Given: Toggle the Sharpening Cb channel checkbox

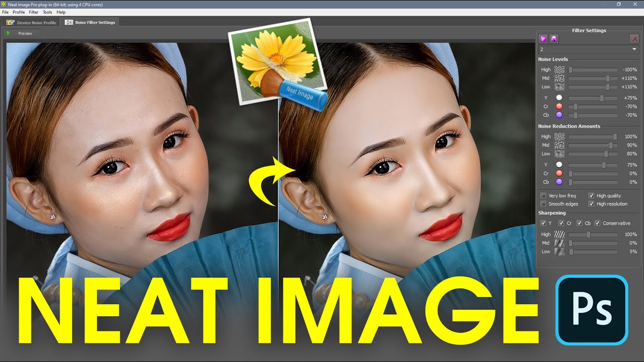Looking at the screenshot, I should 580,223.
